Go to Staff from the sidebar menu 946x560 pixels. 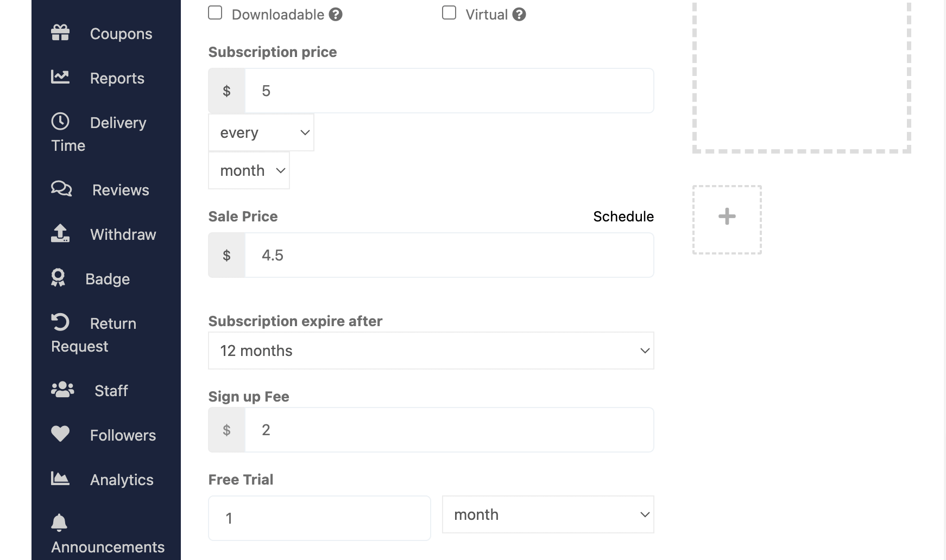pyautogui.click(x=111, y=390)
